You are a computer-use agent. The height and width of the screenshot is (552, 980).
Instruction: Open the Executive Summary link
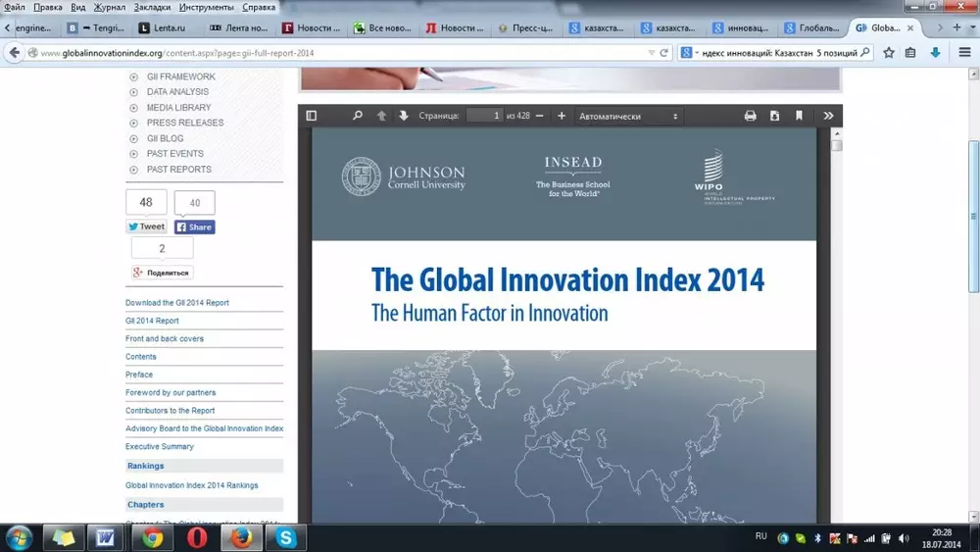(159, 447)
